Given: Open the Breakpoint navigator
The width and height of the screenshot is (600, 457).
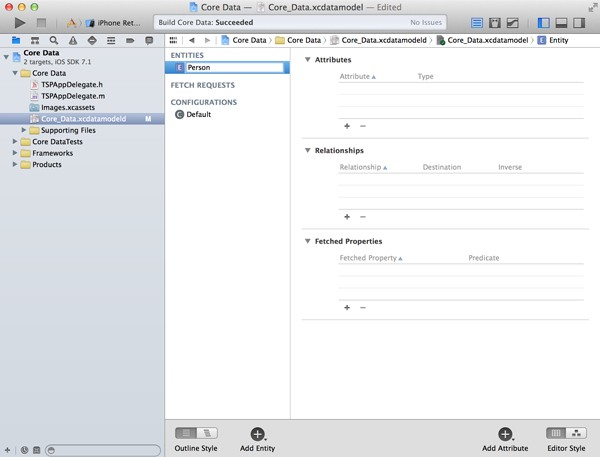Looking at the screenshot, I should (x=130, y=40).
